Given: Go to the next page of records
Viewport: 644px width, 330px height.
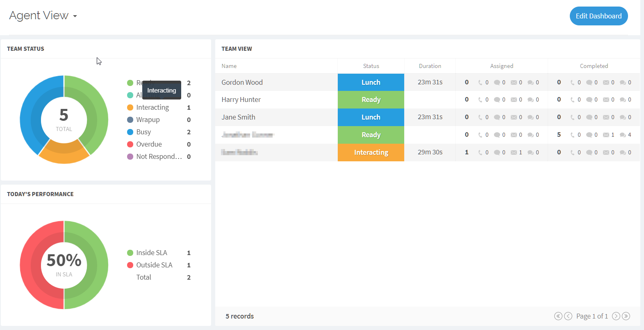Looking at the screenshot, I should click(616, 316).
